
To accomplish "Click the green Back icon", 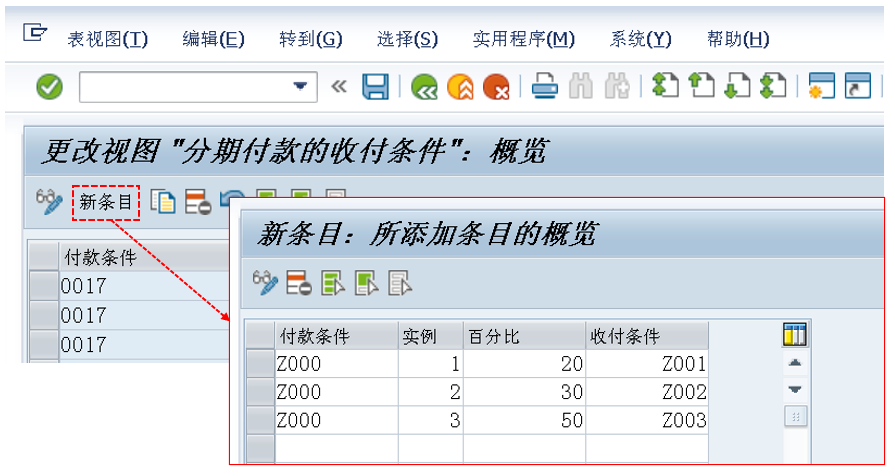I will pyautogui.click(x=424, y=87).
